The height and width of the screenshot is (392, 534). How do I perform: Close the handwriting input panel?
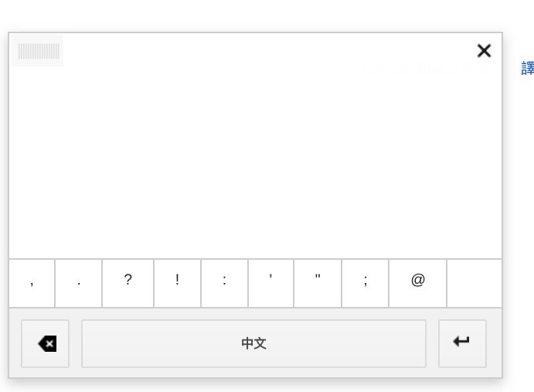click(x=484, y=51)
